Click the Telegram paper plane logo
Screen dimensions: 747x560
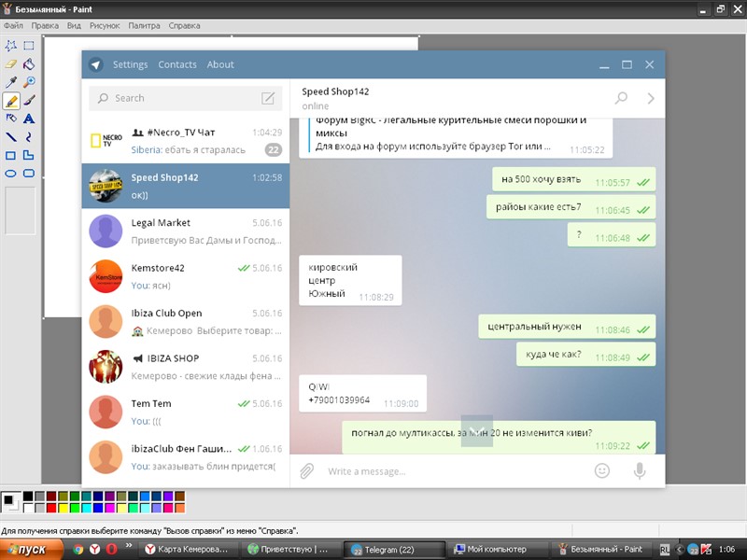click(96, 64)
